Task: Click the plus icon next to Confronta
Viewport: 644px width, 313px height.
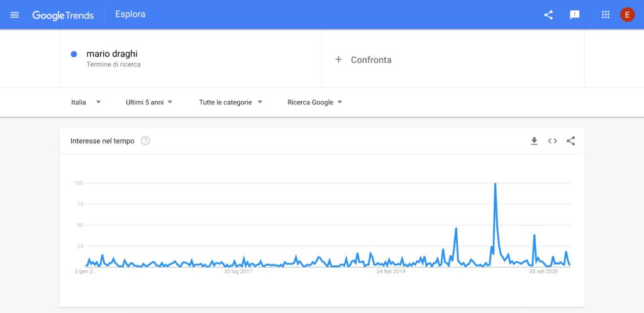Action: 338,60
